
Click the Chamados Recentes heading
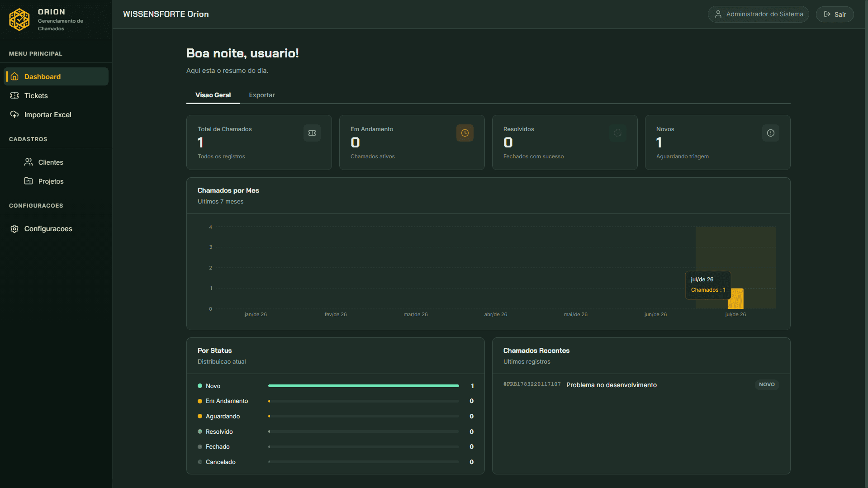[536, 351]
